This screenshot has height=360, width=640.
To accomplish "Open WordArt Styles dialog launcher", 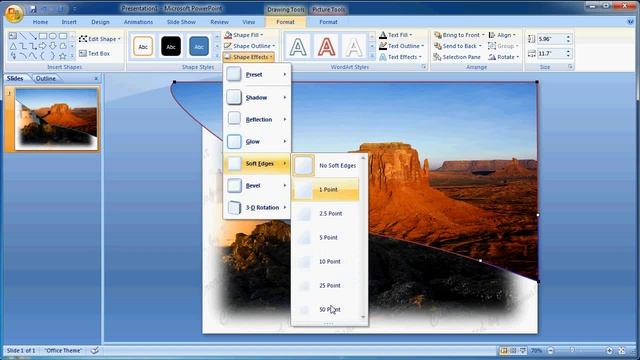I will [424, 67].
